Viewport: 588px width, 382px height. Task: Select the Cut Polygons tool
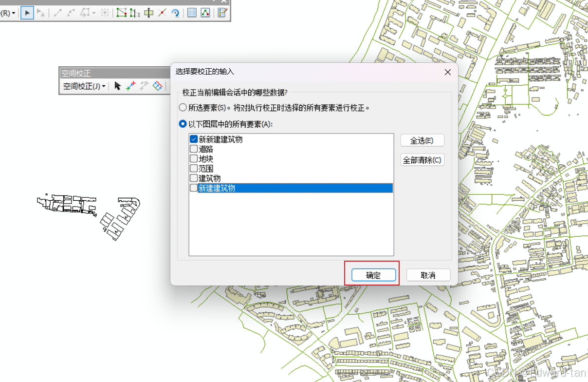click(x=148, y=13)
